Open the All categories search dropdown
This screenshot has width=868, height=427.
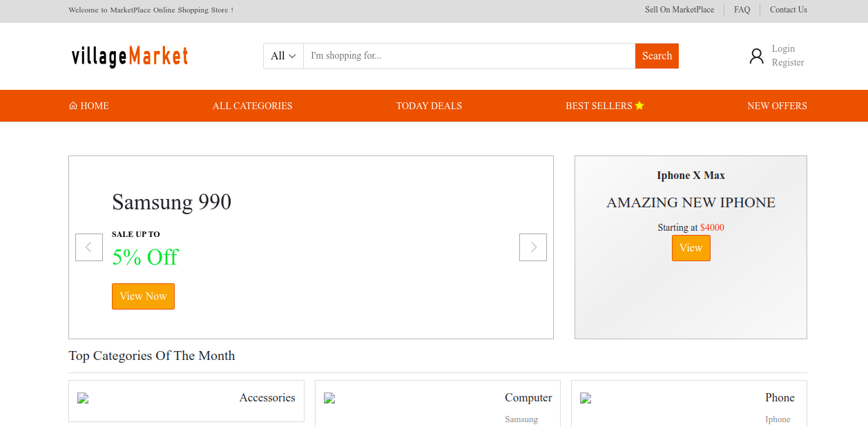[283, 56]
